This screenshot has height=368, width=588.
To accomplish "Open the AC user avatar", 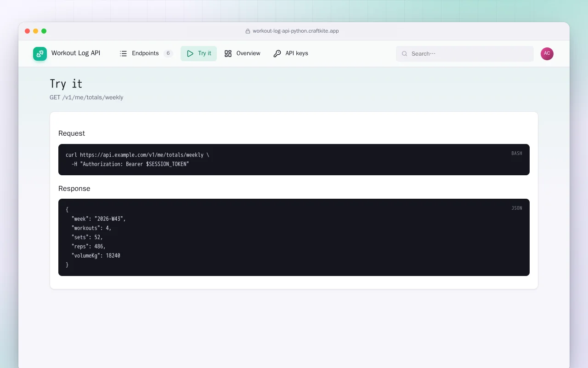I will (x=547, y=54).
